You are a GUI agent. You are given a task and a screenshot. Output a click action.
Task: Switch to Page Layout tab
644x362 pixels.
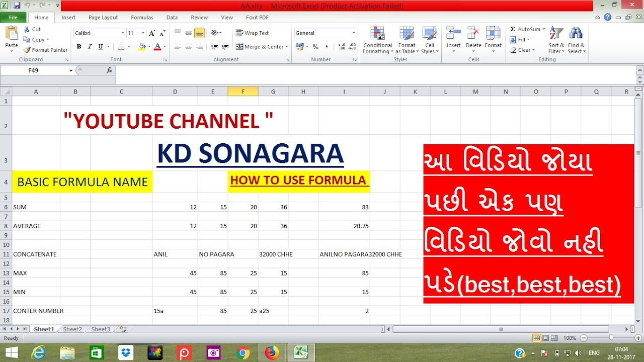[x=103, y=18]
